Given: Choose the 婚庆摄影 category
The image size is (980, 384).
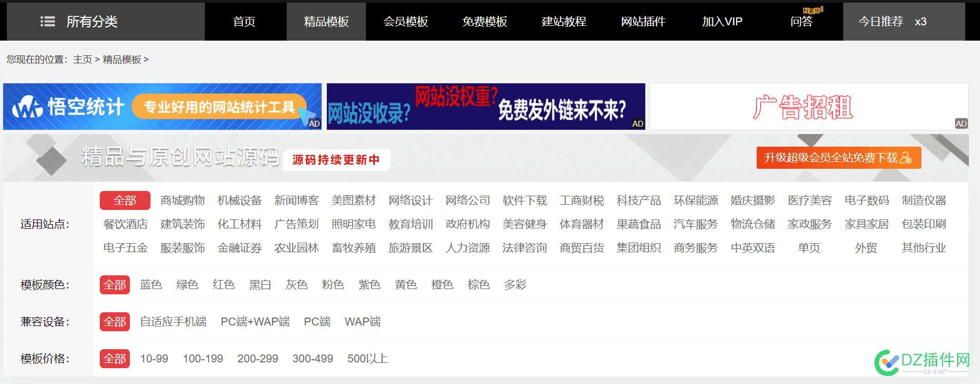Looking at the screenshot, I should [753, 200].
